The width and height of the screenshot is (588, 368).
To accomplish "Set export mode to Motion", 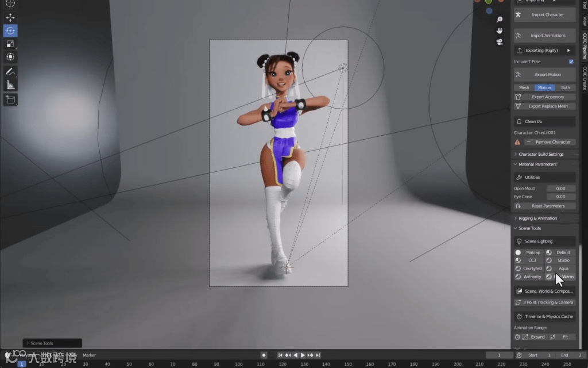I will pos(544,88).
